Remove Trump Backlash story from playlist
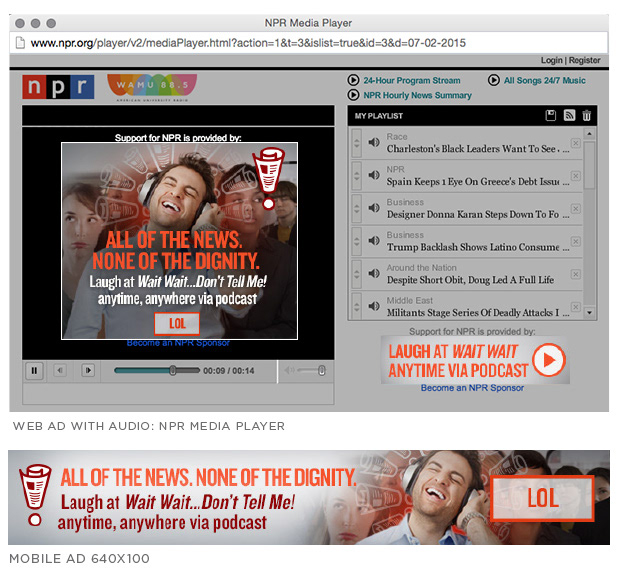 (576, 241)
